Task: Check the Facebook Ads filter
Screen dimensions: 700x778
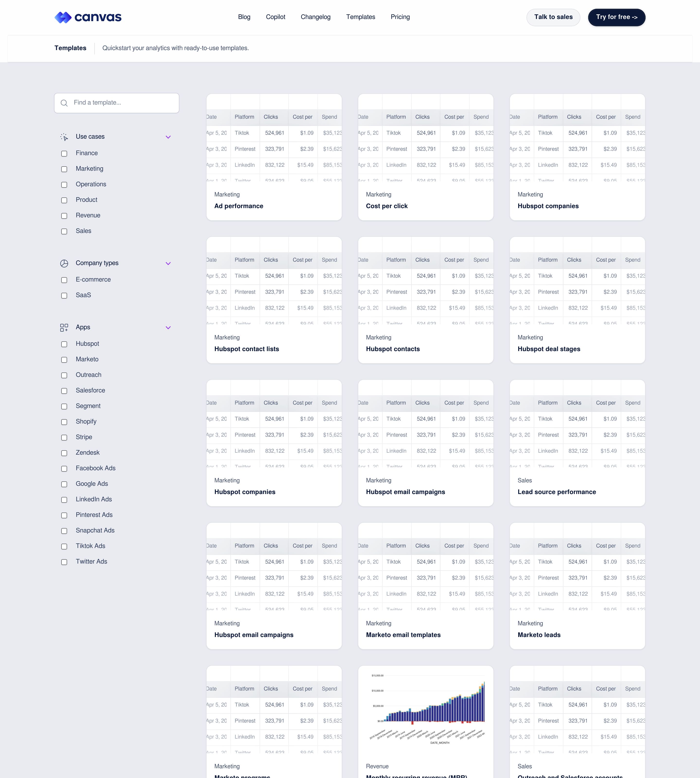Action: tap(64, 469)
